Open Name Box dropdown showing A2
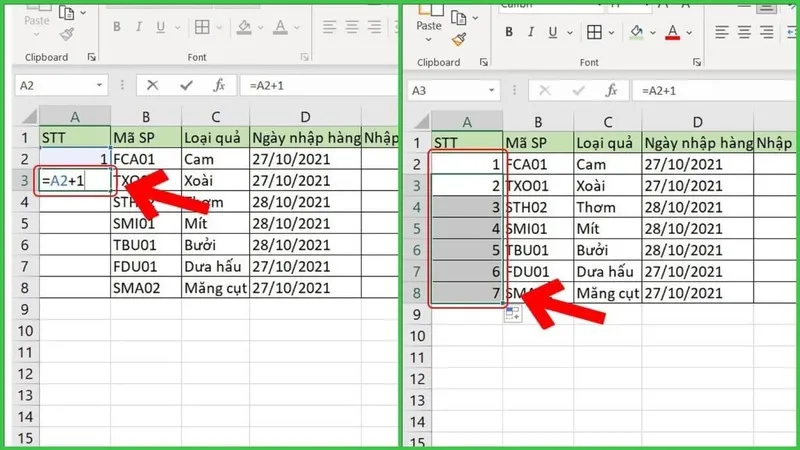The width and height of the screenshot is (800, 450). [x=99, y=85]
